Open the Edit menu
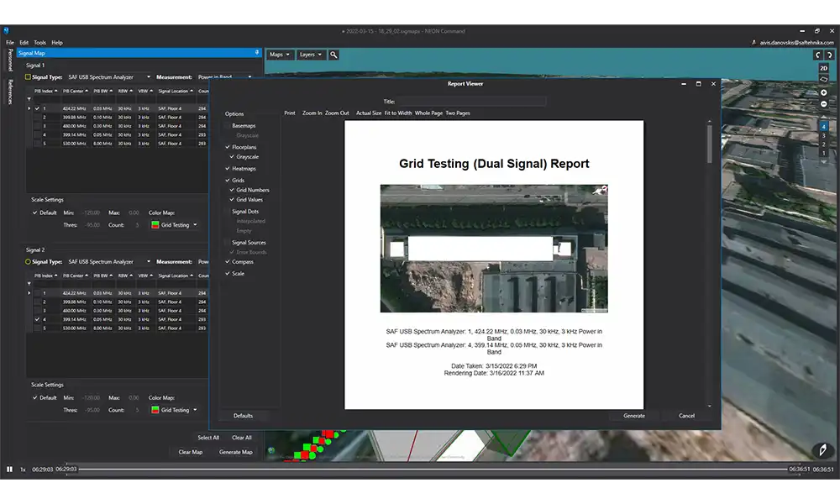Screen dimensions: 840x504 tap(24, 43)
